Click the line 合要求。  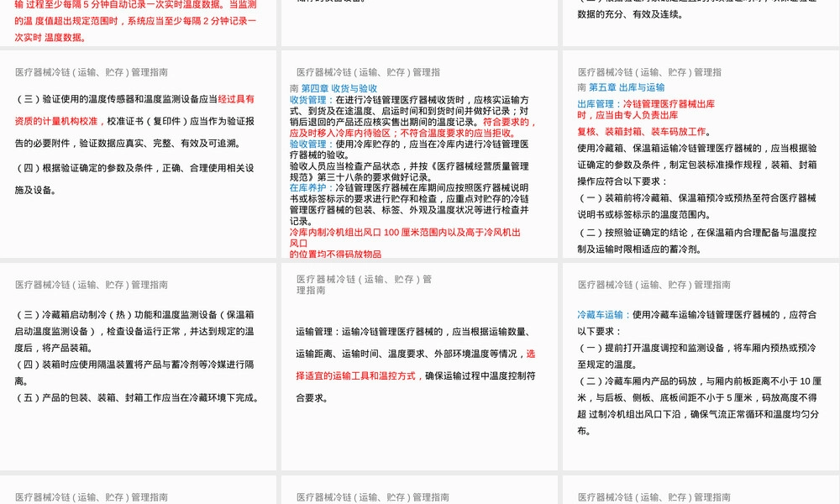[x=312, y=398]
